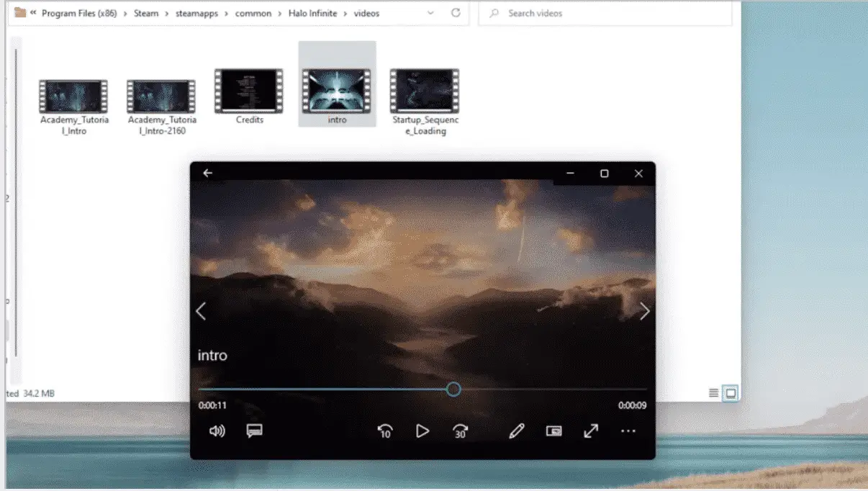
Task: Expand the address bar history dropdown
Action: click(x=430, y=13)
